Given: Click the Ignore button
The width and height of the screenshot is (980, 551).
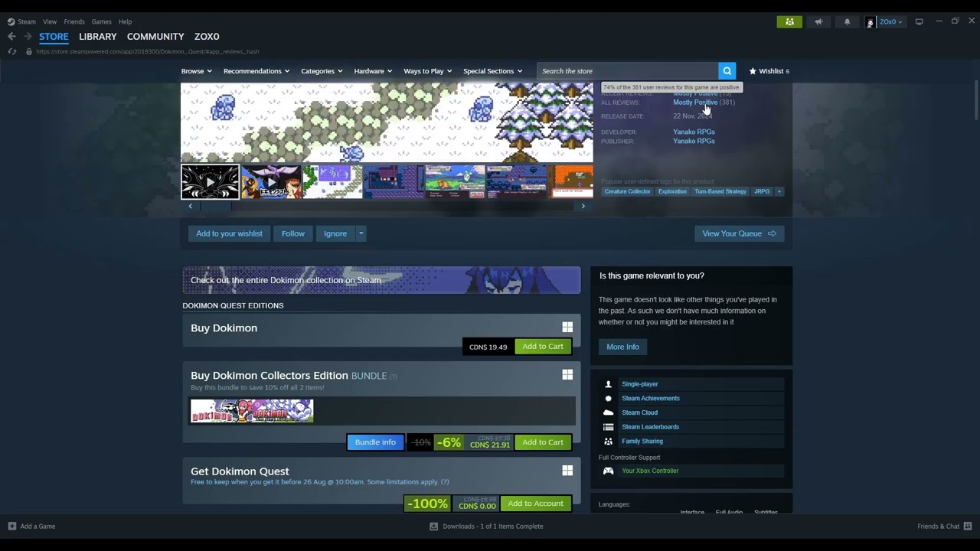Looking at the screenshot, I should [335, 233].
